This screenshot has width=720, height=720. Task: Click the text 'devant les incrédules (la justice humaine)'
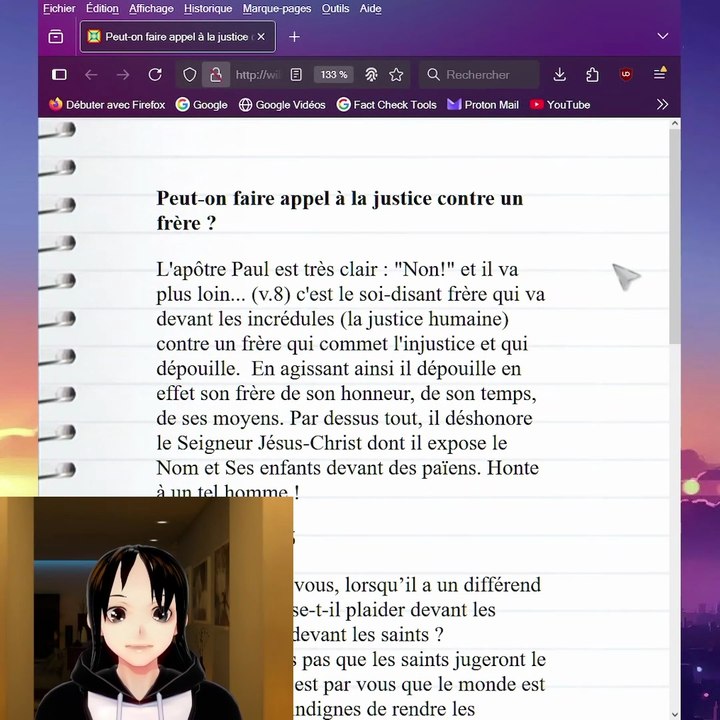coord(332,319)
